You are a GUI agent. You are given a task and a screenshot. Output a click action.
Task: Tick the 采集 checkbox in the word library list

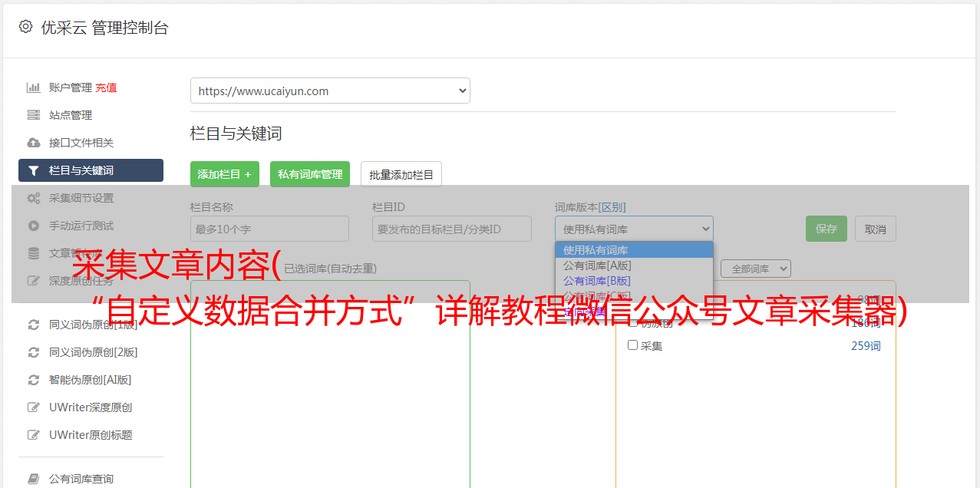(x=632, y=345)
